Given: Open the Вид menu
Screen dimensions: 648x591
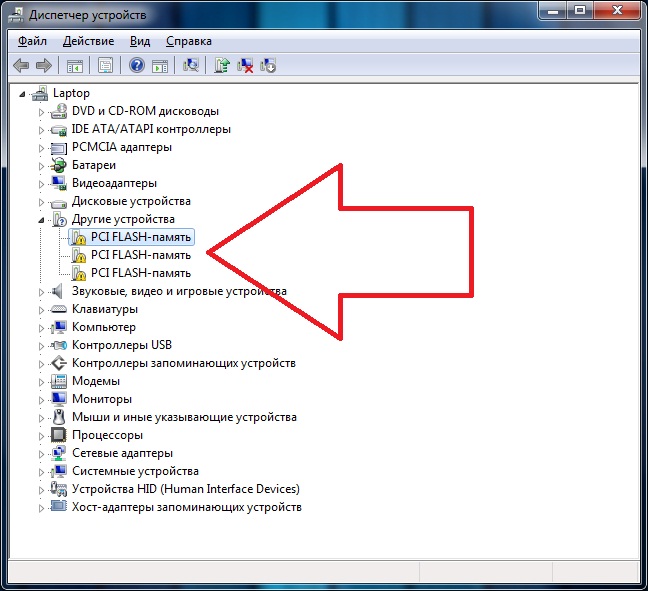Looking at the screenshot, I should [140, 41].
